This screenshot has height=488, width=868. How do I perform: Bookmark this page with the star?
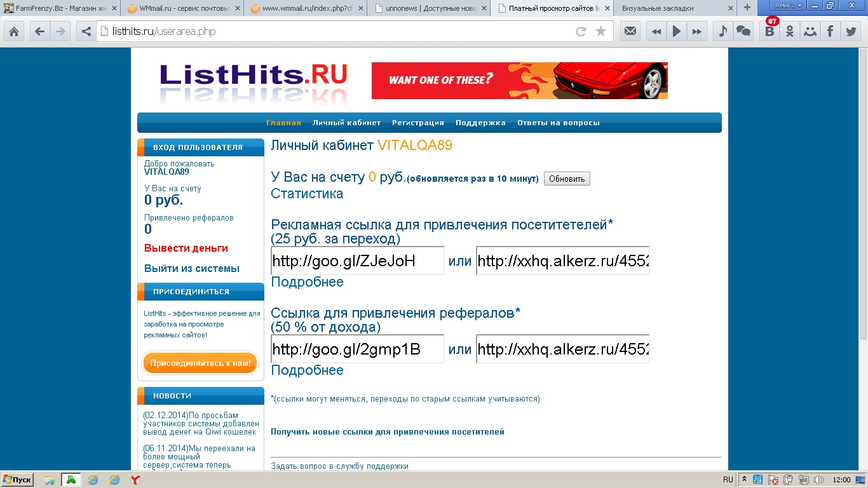point(600,31)
